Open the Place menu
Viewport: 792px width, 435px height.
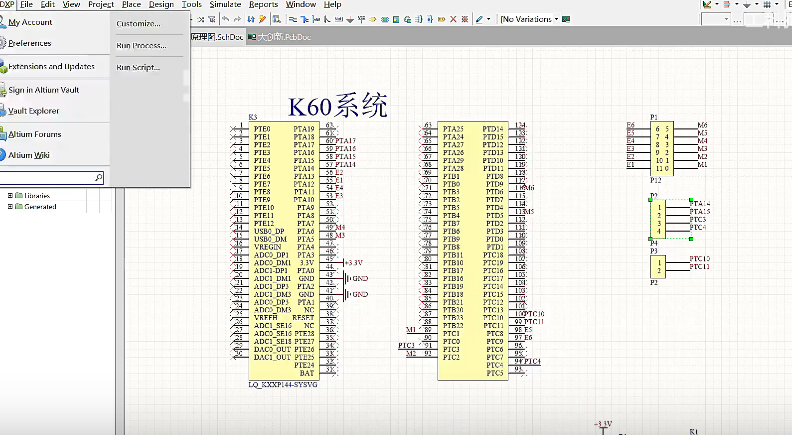click(131, 4)
